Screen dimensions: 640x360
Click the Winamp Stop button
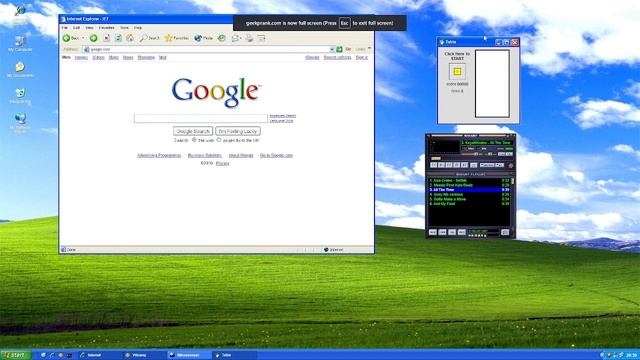coord(457,165)
